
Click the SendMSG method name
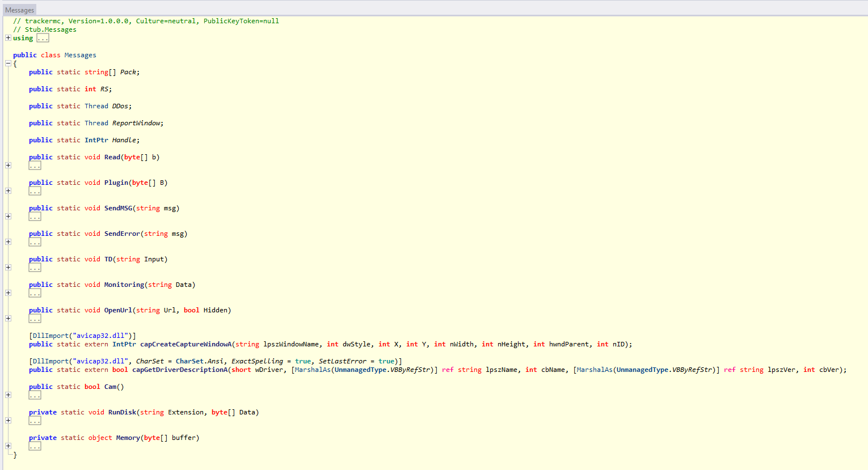click(x=118, y=208)
